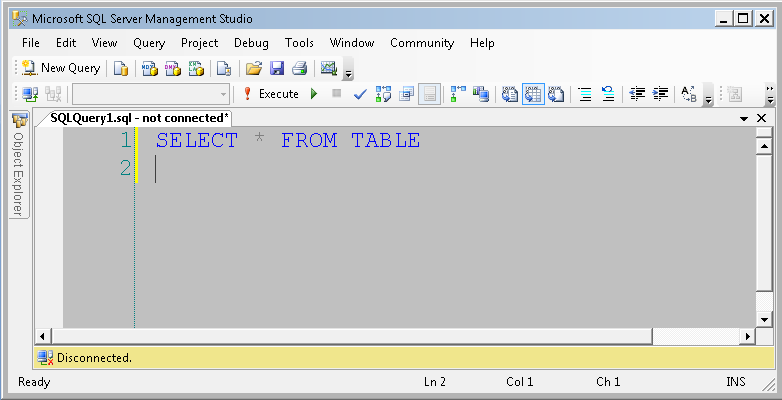Open the Project menu

pyautogui.click(x=199, y=43)
